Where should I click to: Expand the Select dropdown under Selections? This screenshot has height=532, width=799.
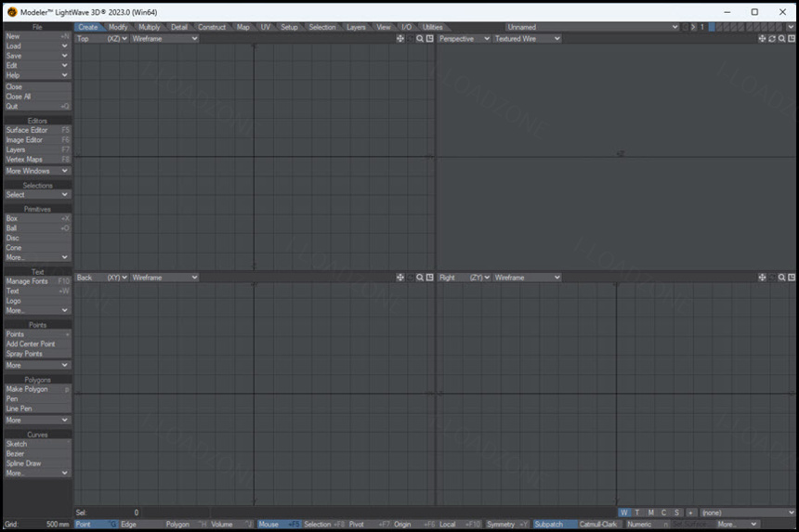(37, 194)
